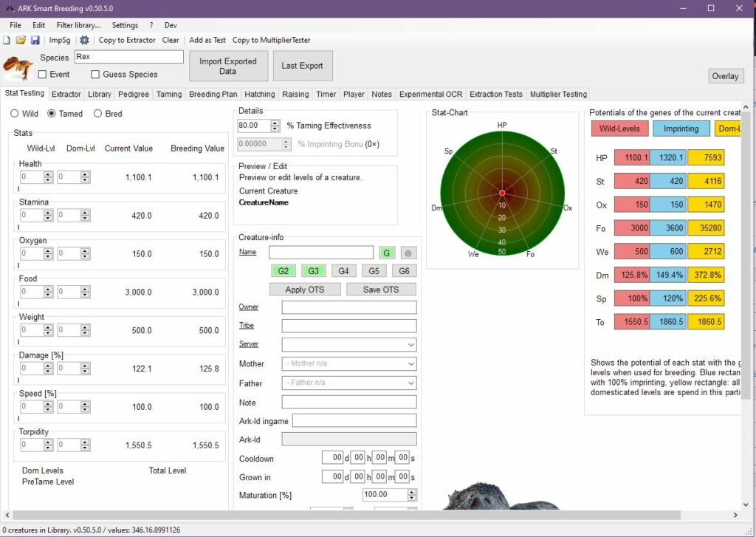This screenshot has height=537, width=756.
Task: Click the green G2 naming pattern button
Action: point(283,271)
